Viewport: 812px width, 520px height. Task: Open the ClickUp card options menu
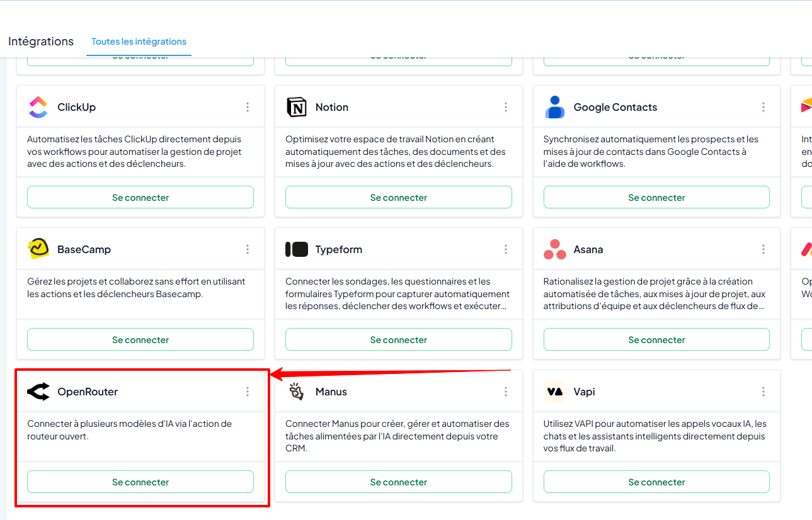248,107
